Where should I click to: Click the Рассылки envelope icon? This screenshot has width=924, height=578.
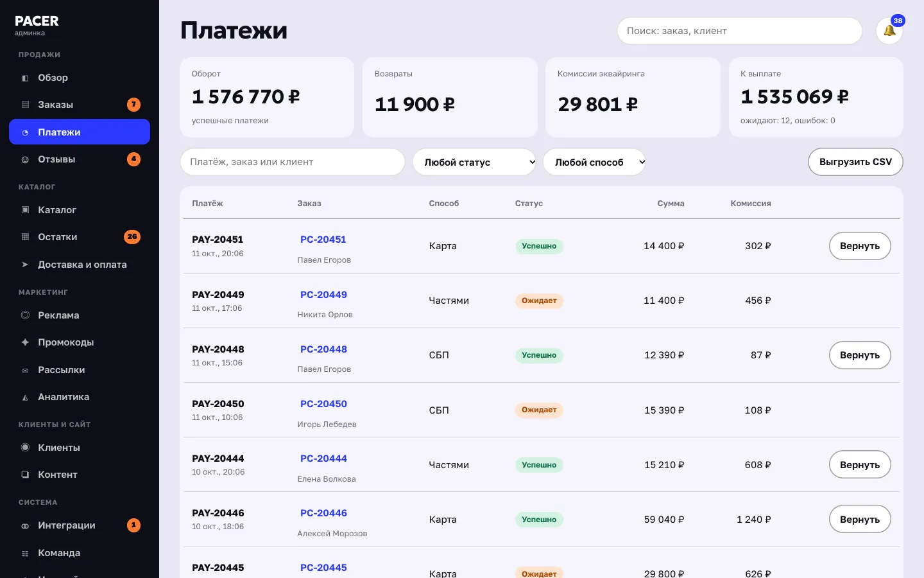click(x=25, y=370)
